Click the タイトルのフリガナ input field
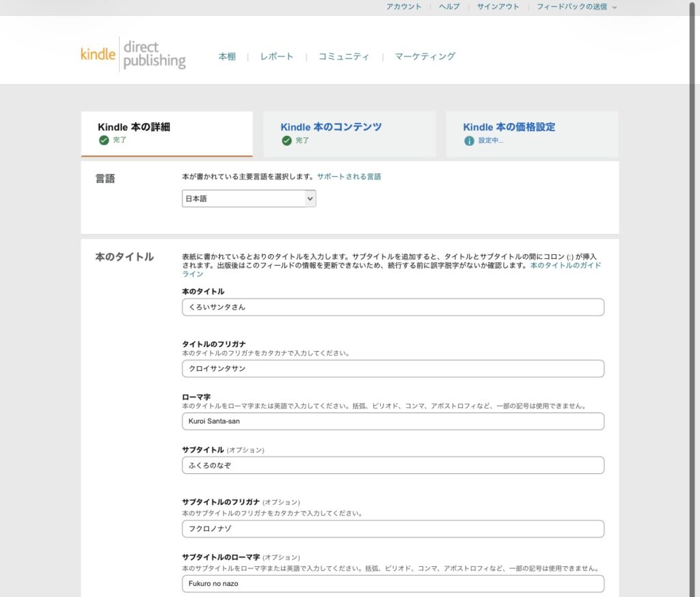The image size is (700, 597). click(393, 369)
